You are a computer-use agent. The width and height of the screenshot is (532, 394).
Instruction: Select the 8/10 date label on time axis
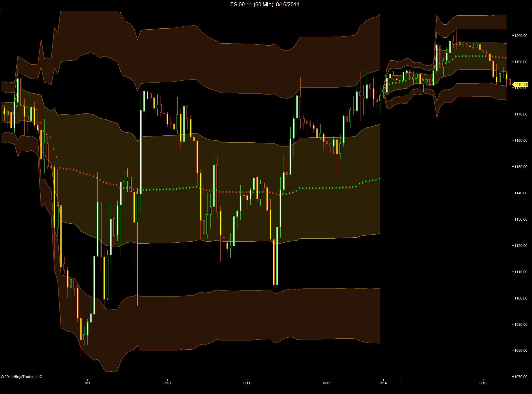click(167, 383)
